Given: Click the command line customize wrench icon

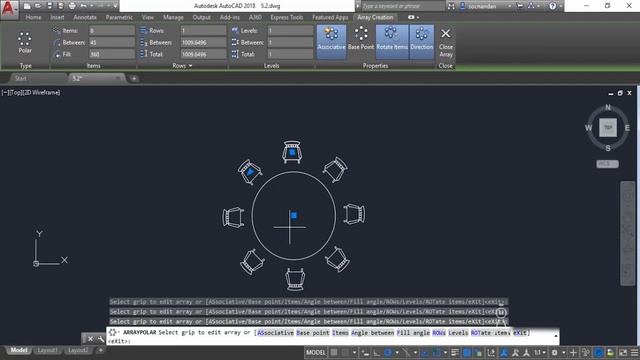Looking at the screenshot, I should click(101, 339).
